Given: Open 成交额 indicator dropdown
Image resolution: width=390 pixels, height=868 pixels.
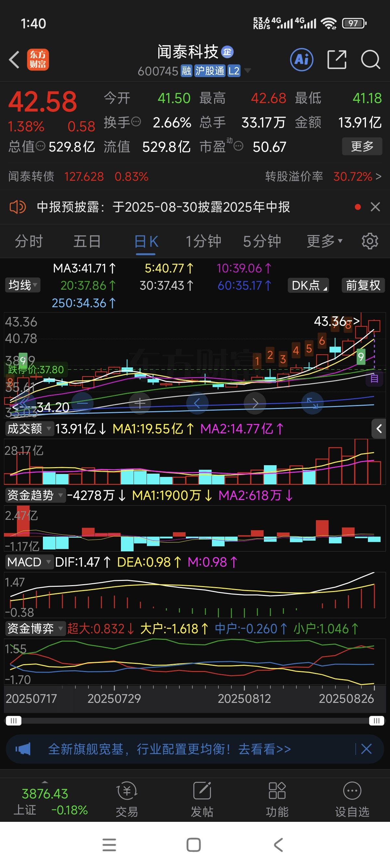Looking at the screenshot, I should coord(29,428).
